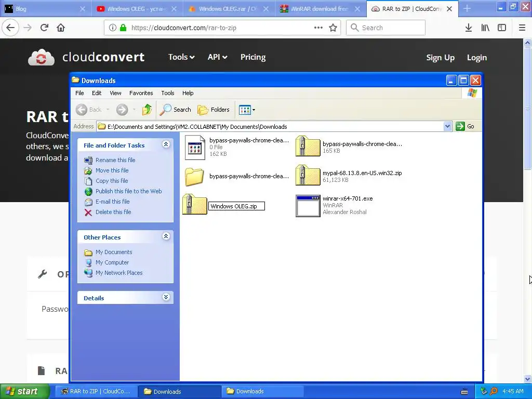Open the Favorites menu

coord(141,93)
